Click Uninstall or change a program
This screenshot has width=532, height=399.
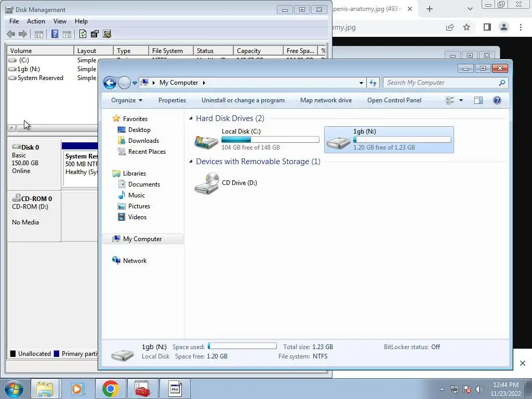(x=243, y=100)
